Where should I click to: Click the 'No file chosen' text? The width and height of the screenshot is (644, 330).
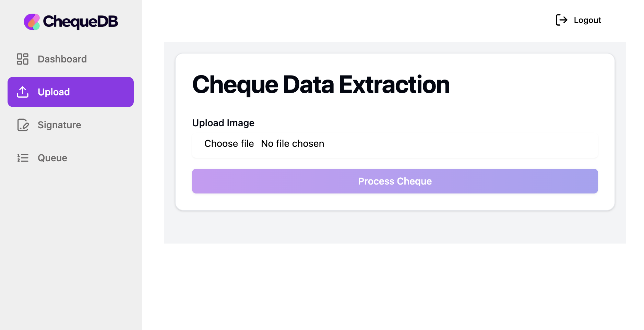pyautogui.click(x=292, y=143)
